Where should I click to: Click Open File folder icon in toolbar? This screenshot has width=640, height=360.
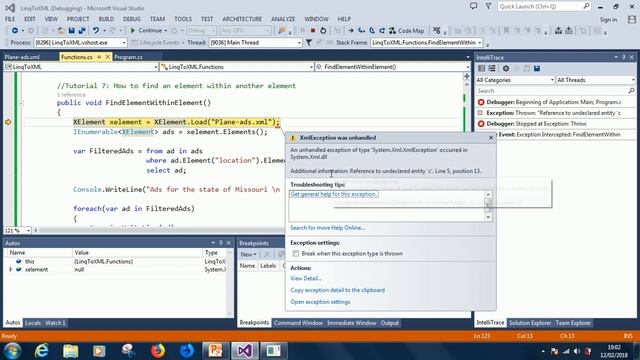tap(61, 31)
